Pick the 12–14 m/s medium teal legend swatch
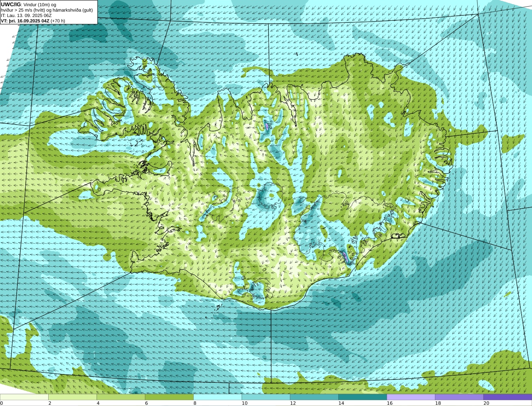The image size is (532, 406). [x=314, y=397]
